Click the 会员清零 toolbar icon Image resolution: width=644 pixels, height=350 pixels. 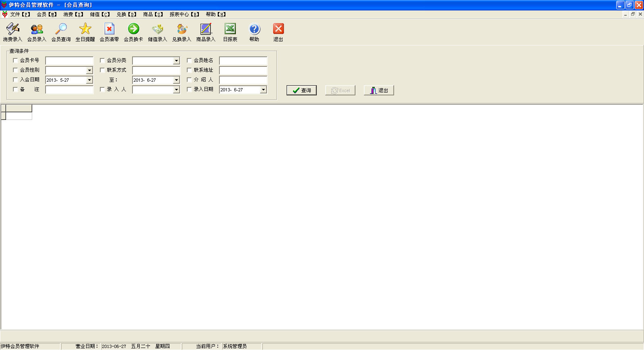[109, 32]
